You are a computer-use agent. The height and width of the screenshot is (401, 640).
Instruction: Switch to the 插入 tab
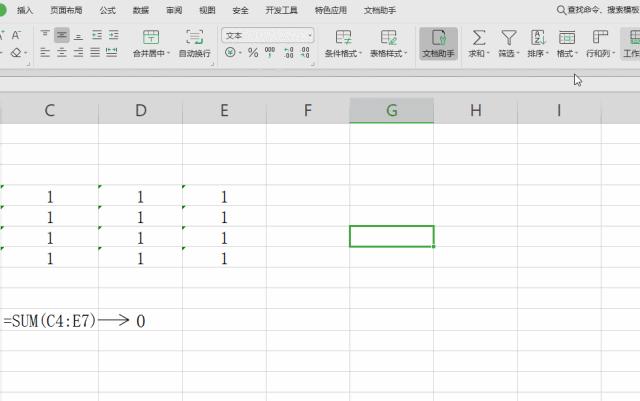pyautogui.click(x=25, y=10)
